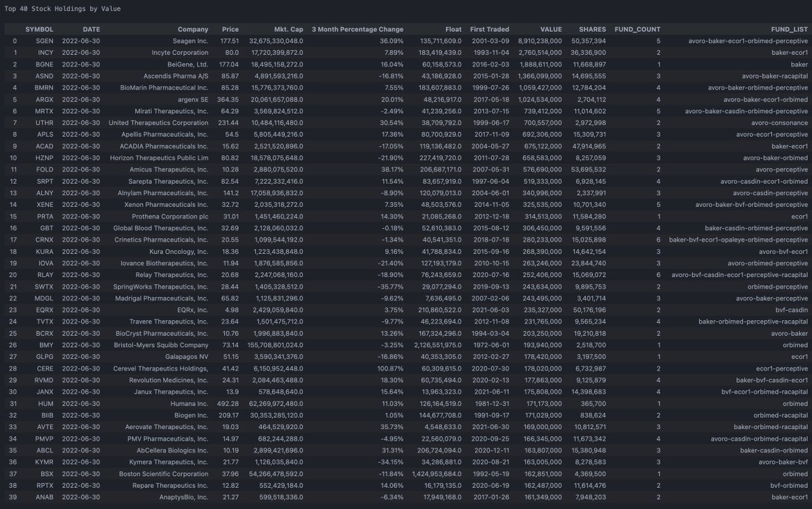Viewport: 812px width, 509px height.
Task: Select the HZNP symbol cell
Action: pyautogui.click(x=43, y=157)
